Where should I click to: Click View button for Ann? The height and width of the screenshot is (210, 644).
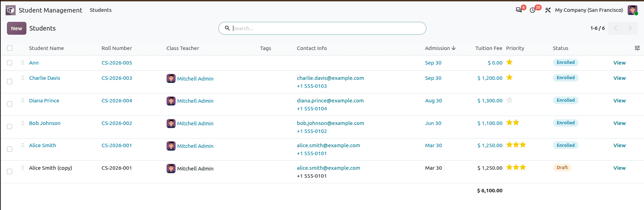(619, 63)
